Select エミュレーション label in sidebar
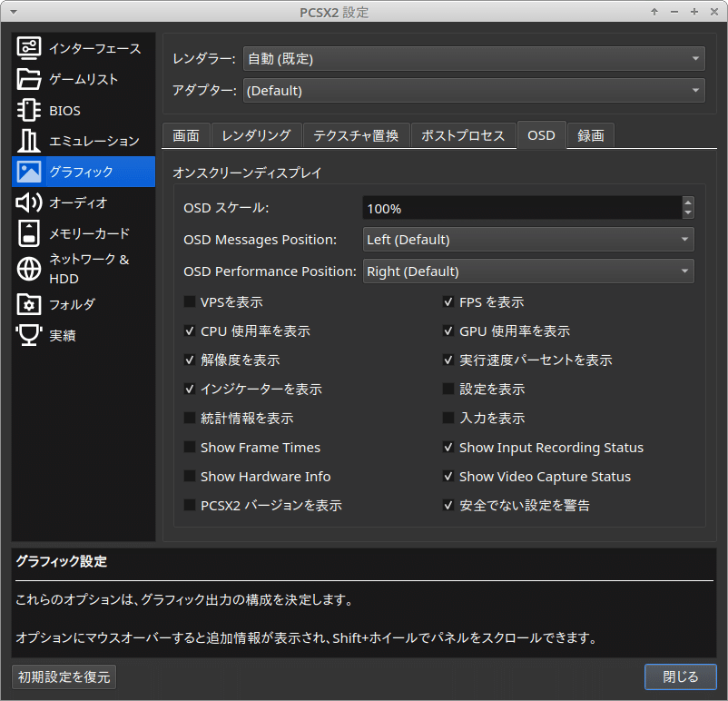 click(94, 141)
